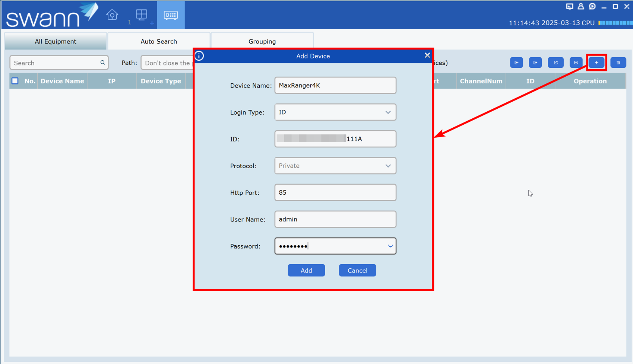Switch to the Grouping tab
633x364 pixels.
pyautogui.click(x=262, y=41)
